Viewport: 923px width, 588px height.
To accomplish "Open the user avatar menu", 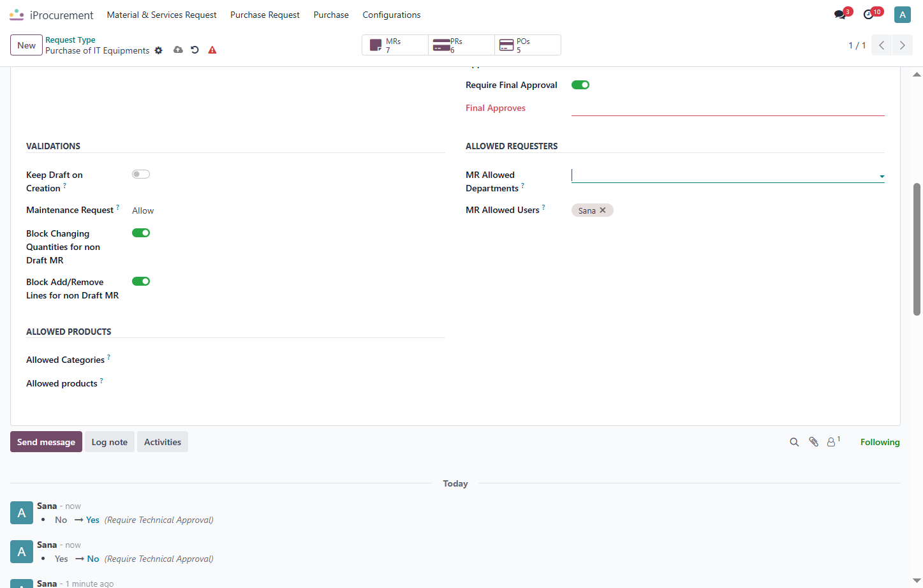I will point(903,15).
